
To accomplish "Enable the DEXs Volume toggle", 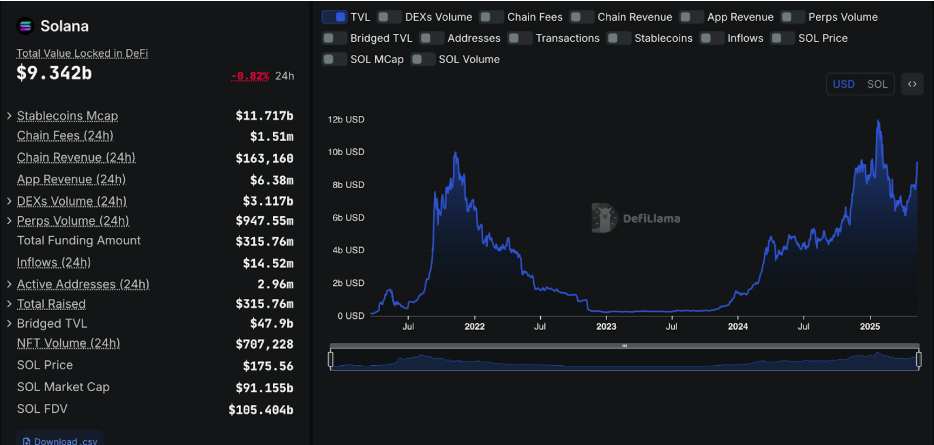I will pyautogui.click(x=390, y=17).
